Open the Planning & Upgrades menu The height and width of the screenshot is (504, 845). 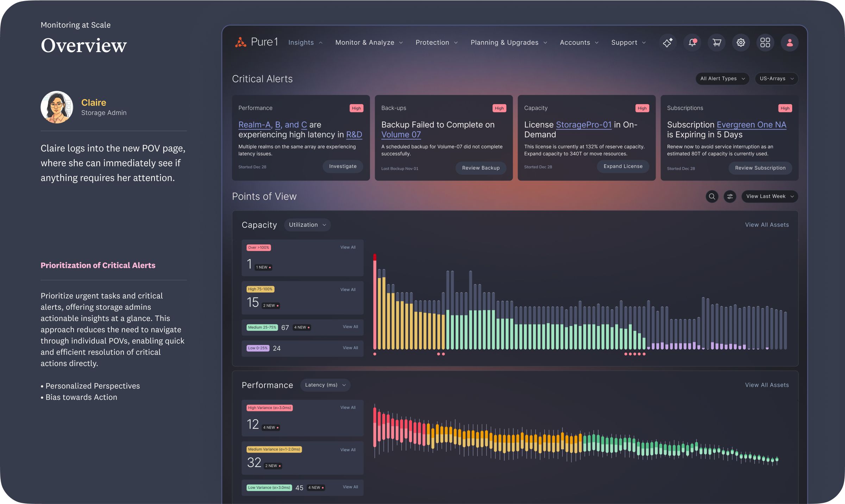click(x=508, y=43)
